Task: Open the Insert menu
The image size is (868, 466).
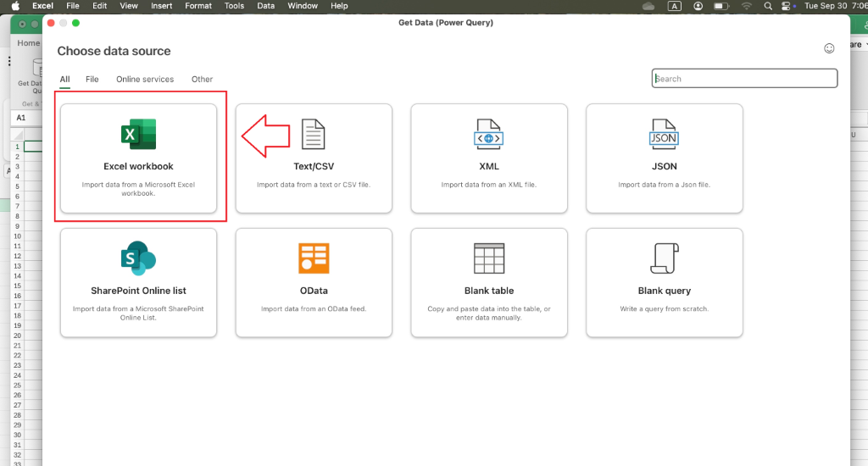Action: pyautogui.click(x=162, y=6)
